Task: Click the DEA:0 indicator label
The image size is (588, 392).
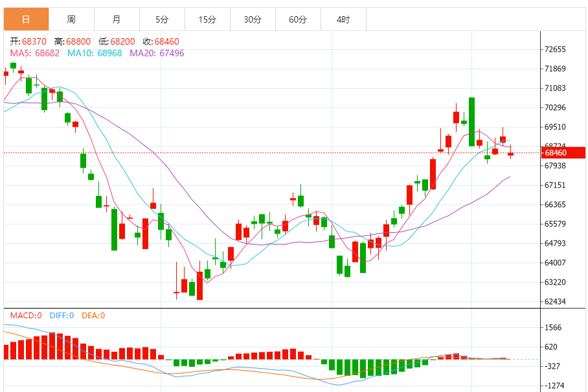Action: click(93, 316)
